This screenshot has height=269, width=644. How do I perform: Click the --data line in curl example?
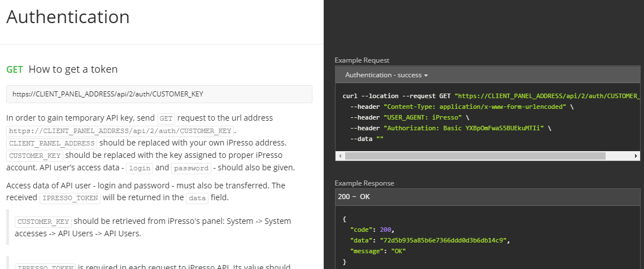pos(367,139)
